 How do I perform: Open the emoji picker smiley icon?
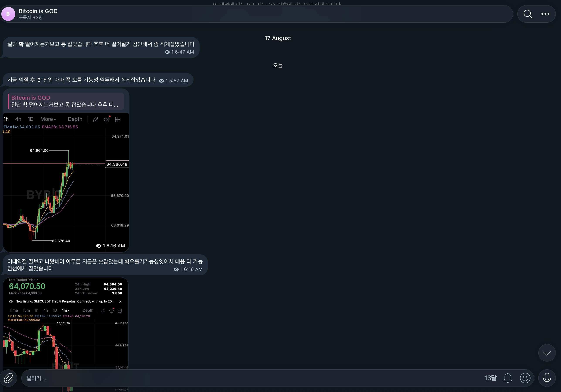click(x=525, y=378)
